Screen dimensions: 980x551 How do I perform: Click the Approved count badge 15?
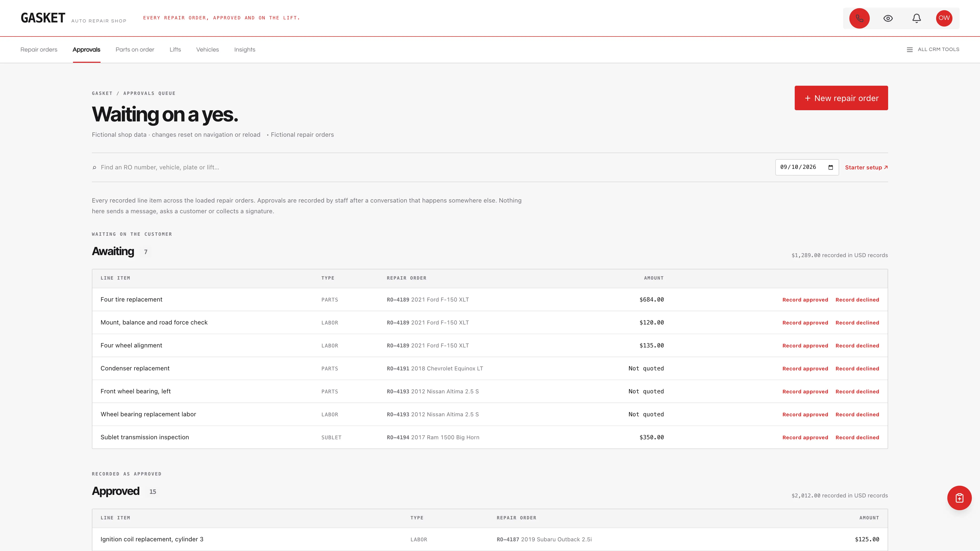pyautogui.click(x=153, y=492)
